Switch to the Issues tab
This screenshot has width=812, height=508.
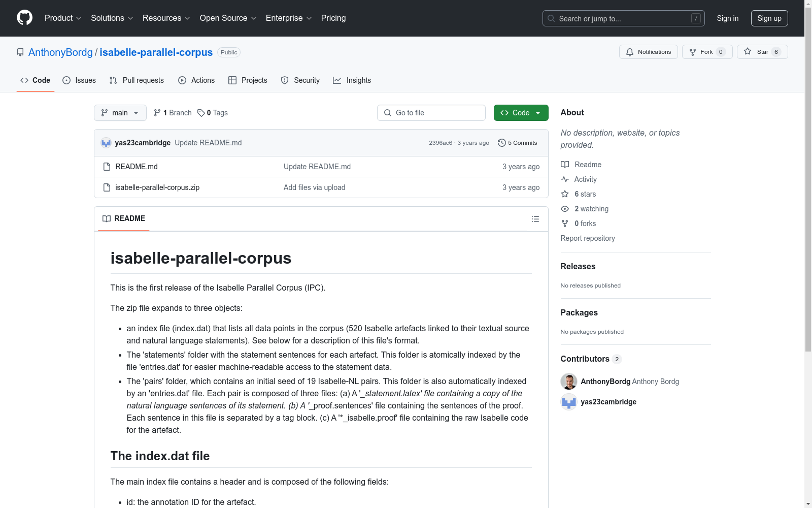click(79, 80)
